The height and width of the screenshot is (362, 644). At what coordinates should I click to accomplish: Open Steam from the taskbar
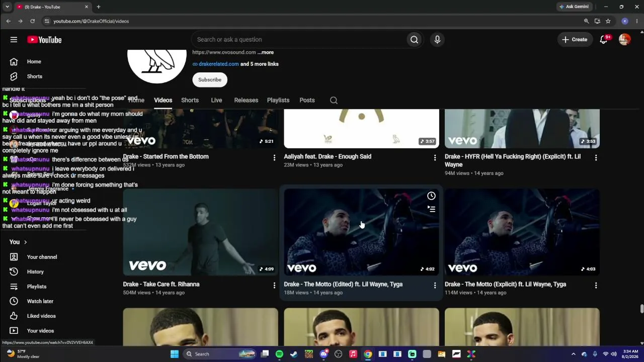[x=294, y=354]
